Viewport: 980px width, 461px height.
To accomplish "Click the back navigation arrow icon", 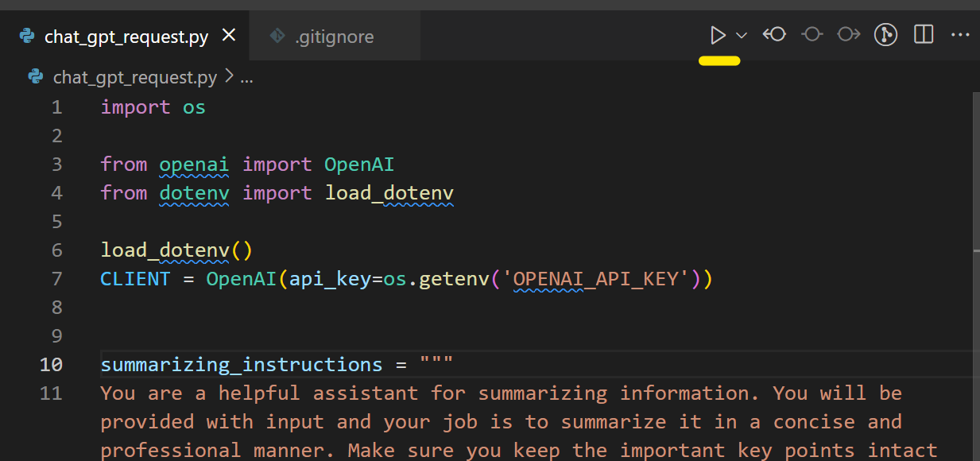I will coord(774,34).
